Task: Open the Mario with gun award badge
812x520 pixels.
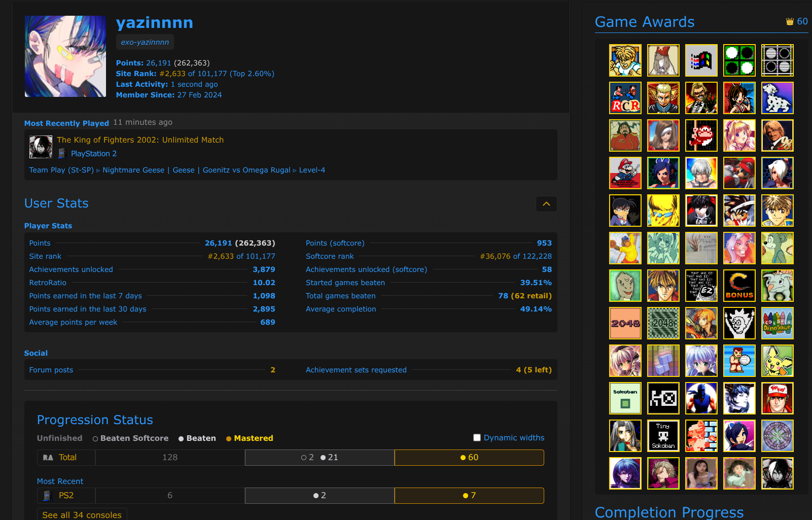Action: 625,173
